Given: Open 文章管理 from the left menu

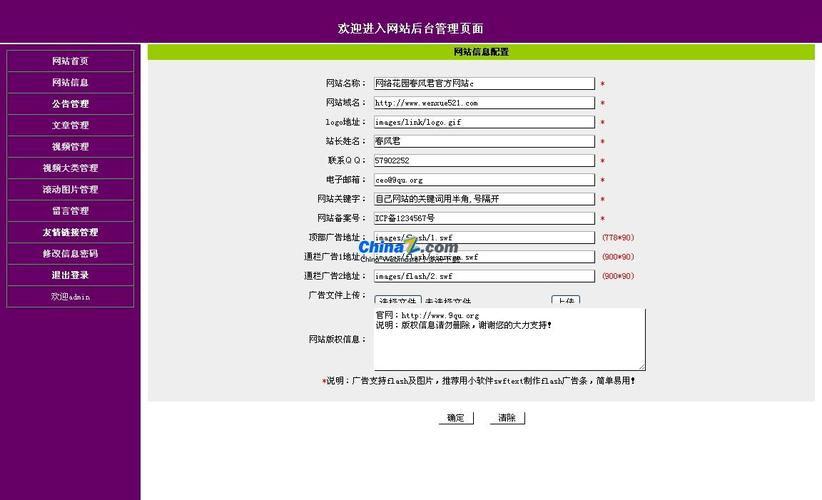Looking at the screenshot, I should pyautogui.click(x=70, y=126).
